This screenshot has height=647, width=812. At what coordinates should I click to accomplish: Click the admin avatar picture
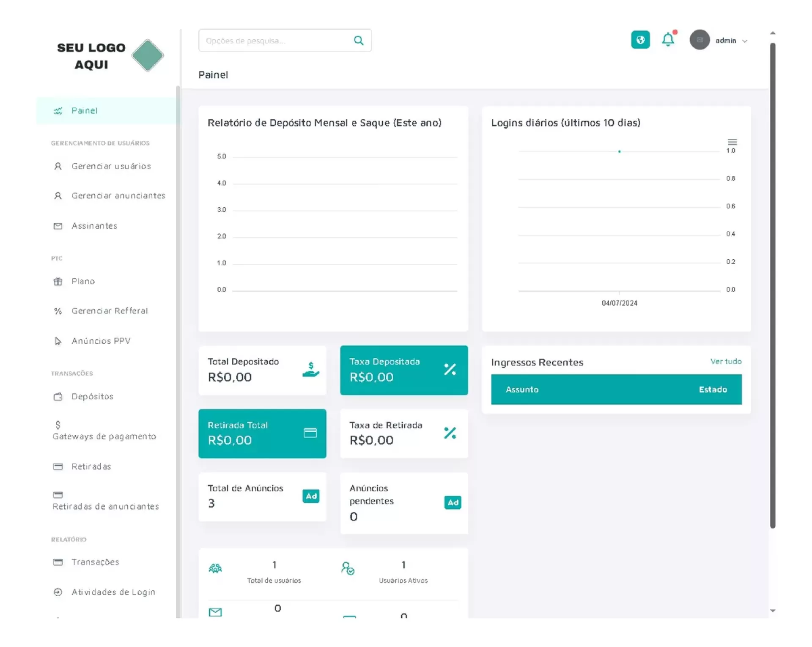coord(700,40)
